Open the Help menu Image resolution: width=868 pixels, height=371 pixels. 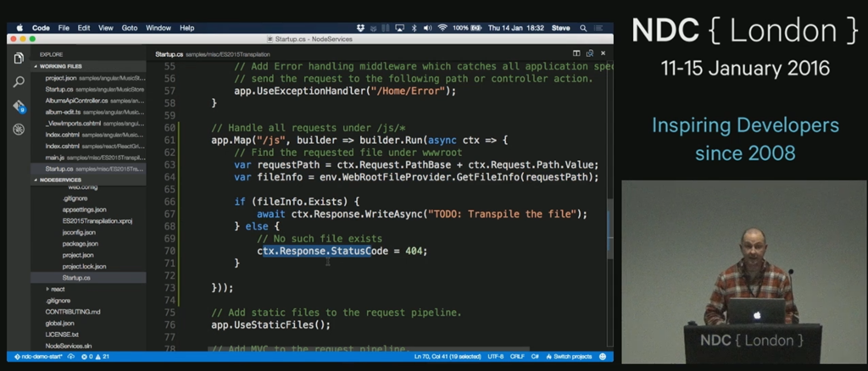[187, 28]
